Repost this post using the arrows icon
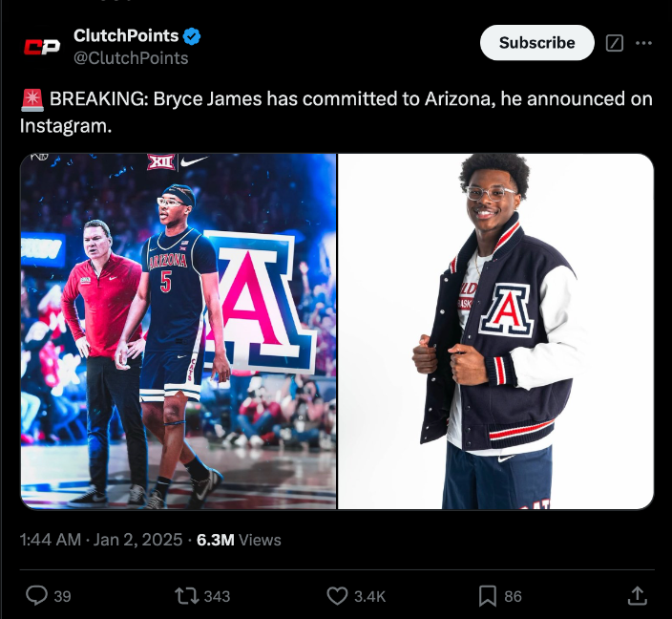Viewport: 672px width, 619px height. [187, 595]
